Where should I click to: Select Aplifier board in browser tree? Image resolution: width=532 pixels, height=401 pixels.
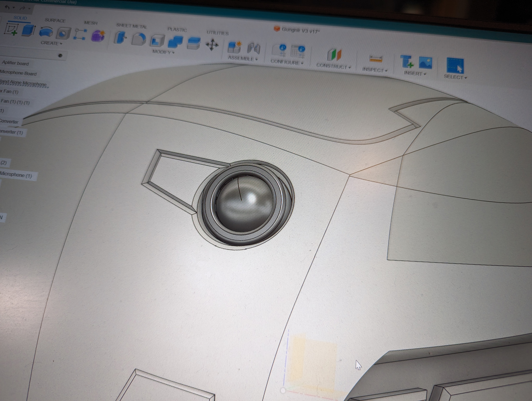pyautogui.click(x=15, y=63)
